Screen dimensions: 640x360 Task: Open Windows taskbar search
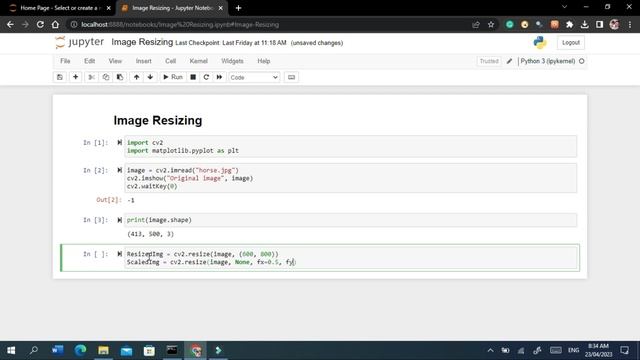(x=34, y=350)
